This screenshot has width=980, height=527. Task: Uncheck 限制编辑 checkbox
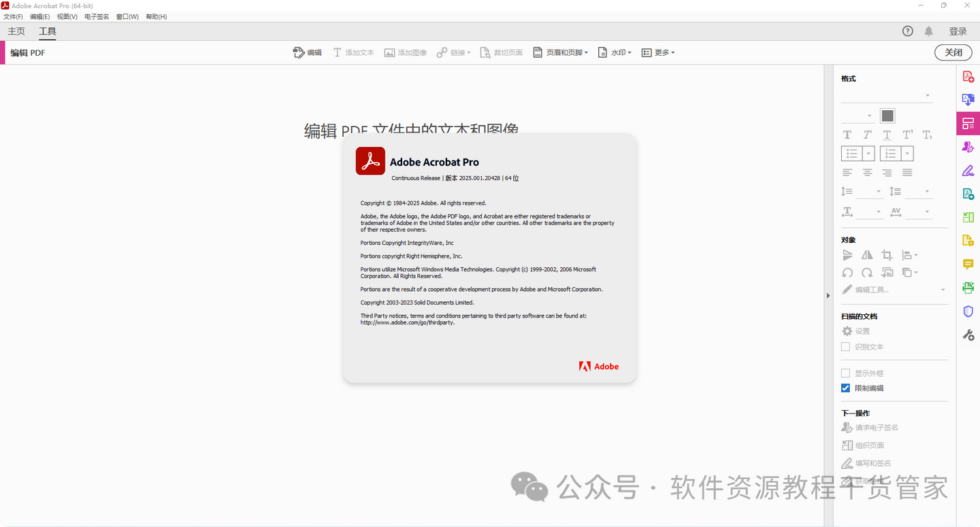click(x=845, y=388)
